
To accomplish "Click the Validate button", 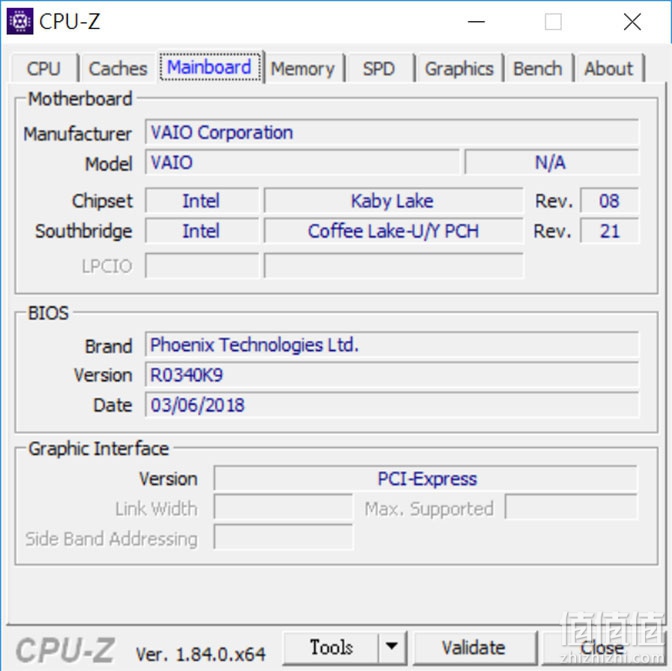I will [x=474, y=647].
